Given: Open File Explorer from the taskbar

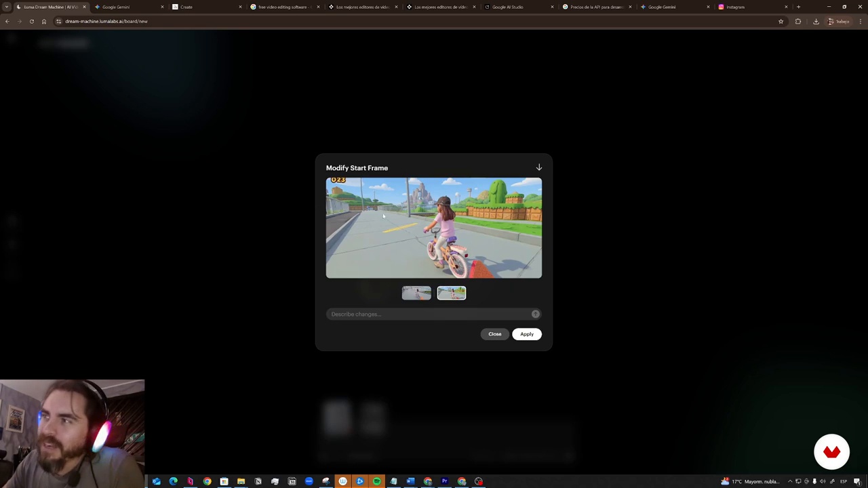Looking at the screenshot, I should coord(241,481).
